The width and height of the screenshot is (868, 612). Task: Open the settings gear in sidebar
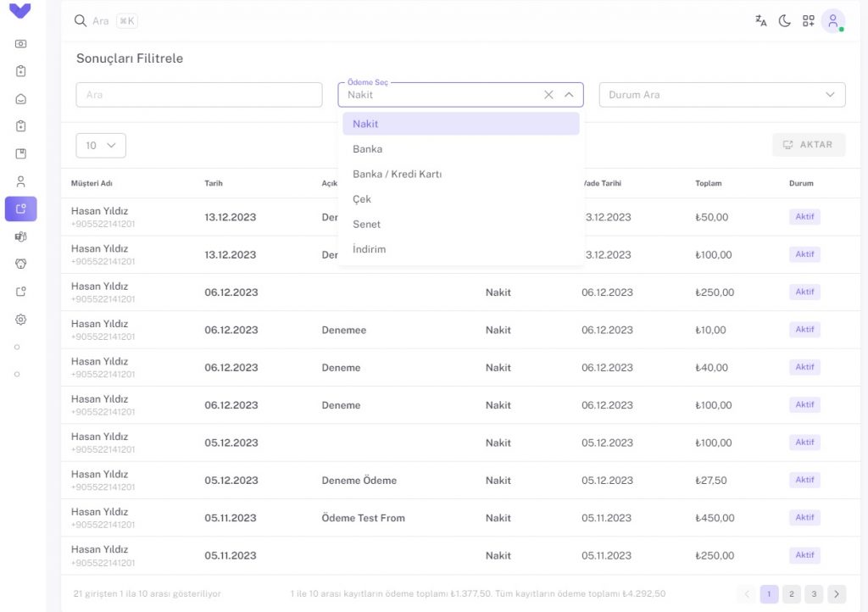point(20,320)
